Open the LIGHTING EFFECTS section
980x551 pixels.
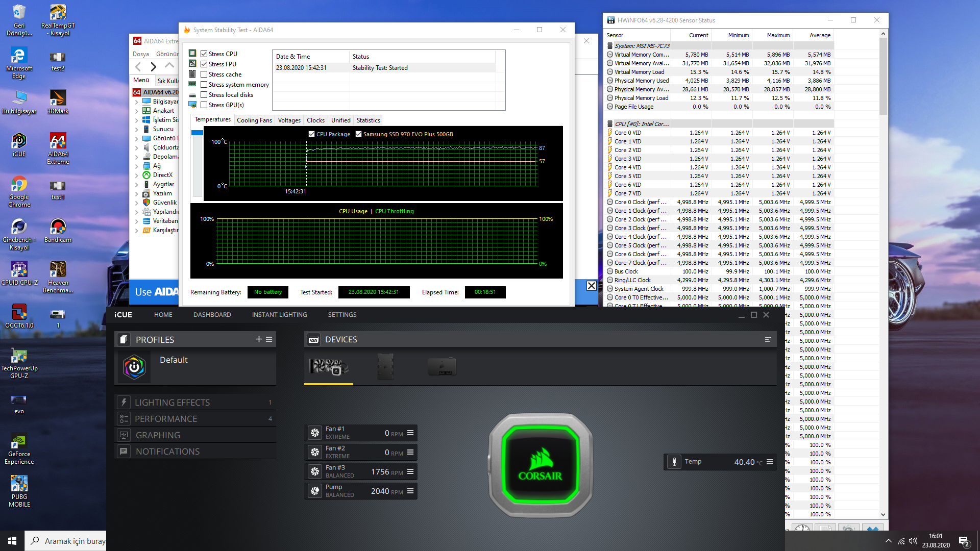click(x=195, y=403)
